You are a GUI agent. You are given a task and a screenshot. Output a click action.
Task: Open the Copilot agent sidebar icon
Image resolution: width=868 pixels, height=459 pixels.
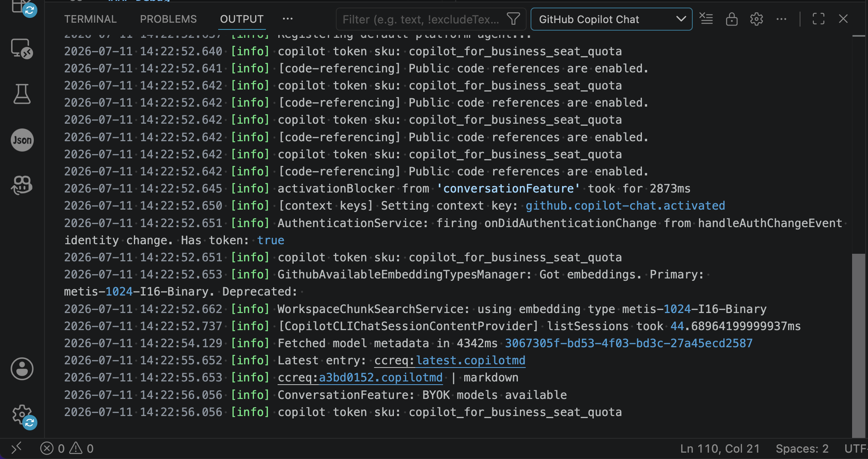(22, 185)
